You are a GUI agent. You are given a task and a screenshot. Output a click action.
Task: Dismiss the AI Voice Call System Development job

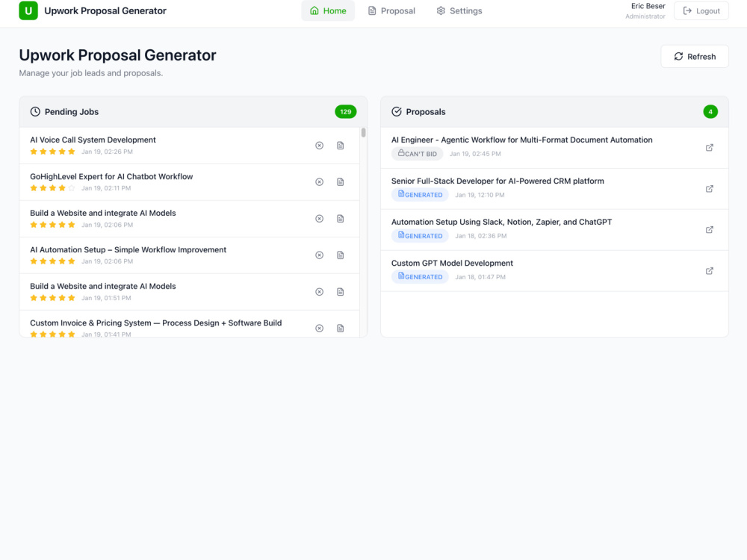click(x=319, y=146)
